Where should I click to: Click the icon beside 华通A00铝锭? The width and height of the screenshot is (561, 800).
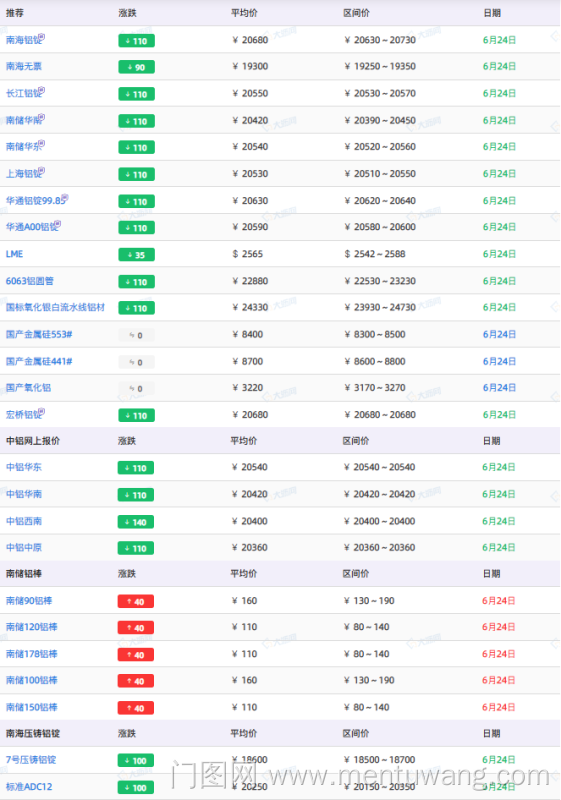58,224
